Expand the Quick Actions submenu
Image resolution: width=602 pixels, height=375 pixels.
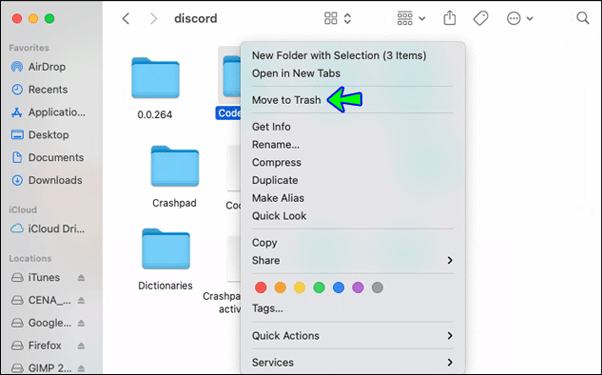tap(352, 335)
